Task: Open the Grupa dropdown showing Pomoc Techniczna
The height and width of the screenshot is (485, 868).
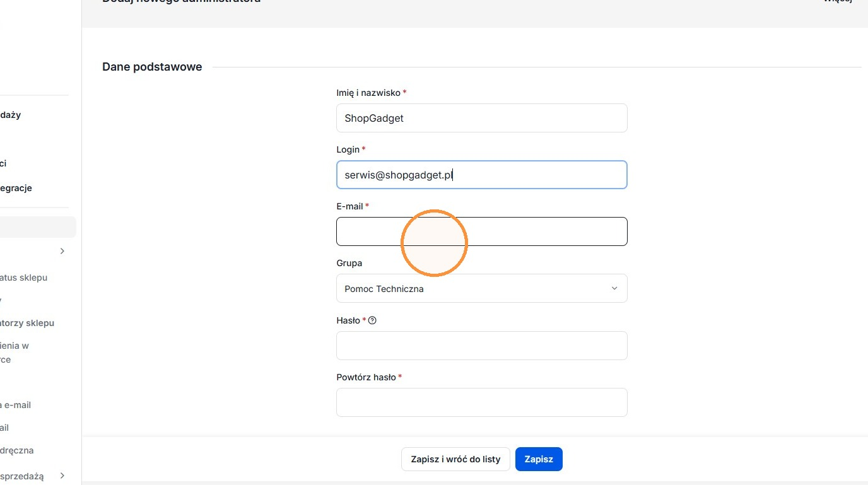Action: pos(482,288)
